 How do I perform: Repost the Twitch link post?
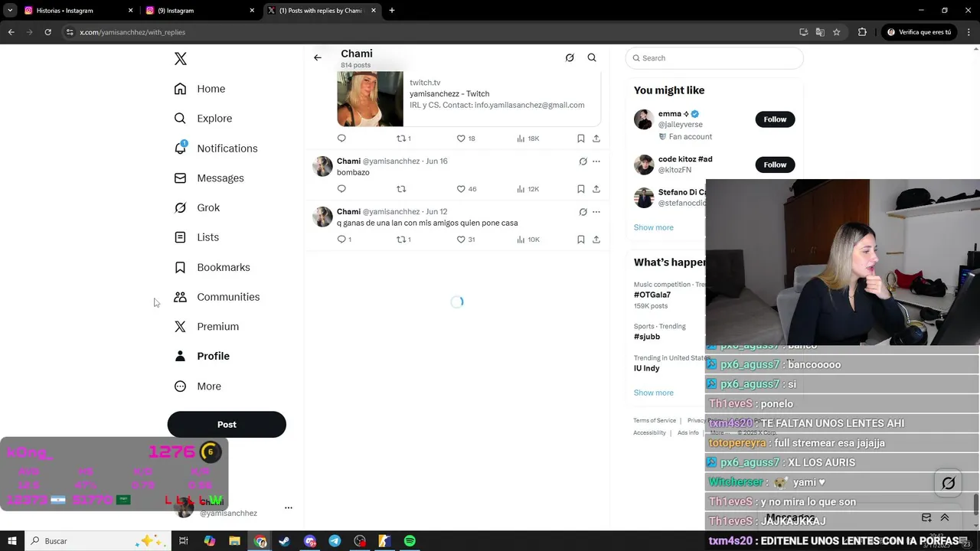(403, 139)
